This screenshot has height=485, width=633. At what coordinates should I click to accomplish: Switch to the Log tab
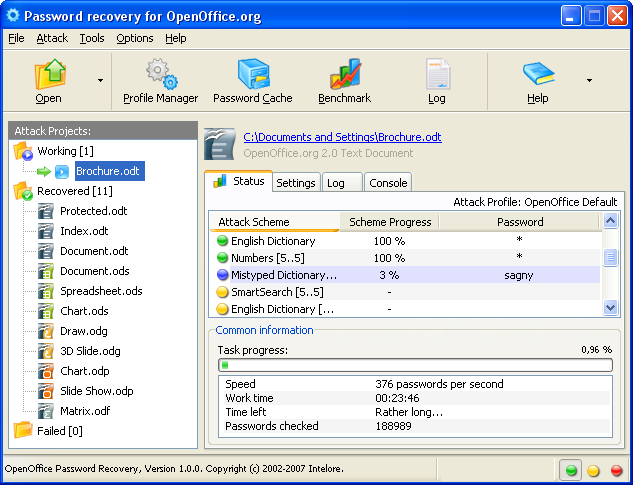(x=342, y=183)
